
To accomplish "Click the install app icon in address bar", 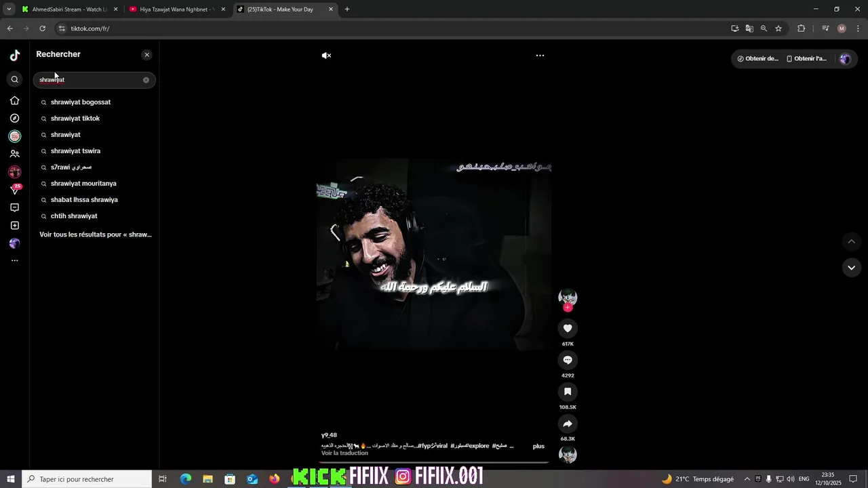I will coord(734,28).
